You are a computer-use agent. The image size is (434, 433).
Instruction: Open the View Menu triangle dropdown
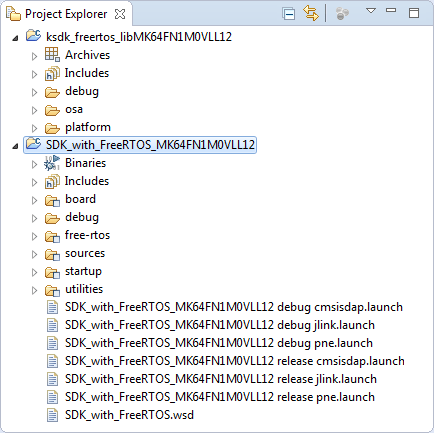click(371, 11)
